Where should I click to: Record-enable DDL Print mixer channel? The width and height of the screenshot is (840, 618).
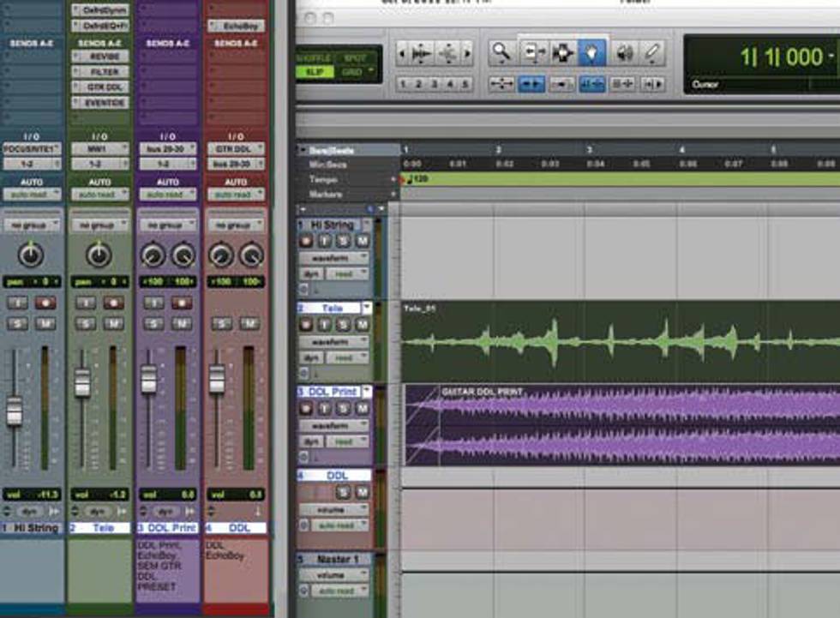coord(182,303)
